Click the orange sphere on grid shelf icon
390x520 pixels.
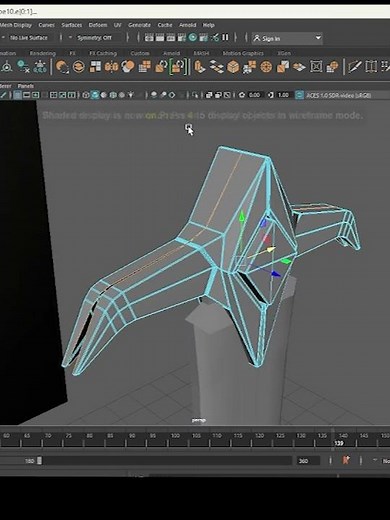coord(332,67)
